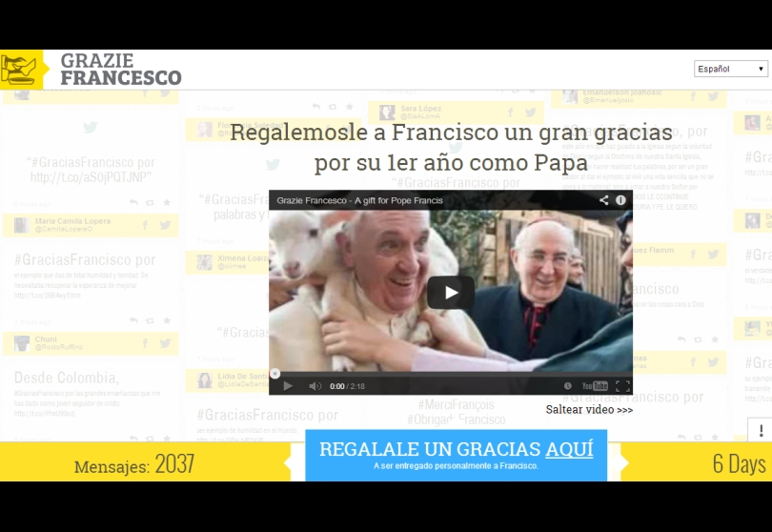Click Twitter icon on Chuni's card
Viewport: 772px width, 532px height.
pos(165,343)
